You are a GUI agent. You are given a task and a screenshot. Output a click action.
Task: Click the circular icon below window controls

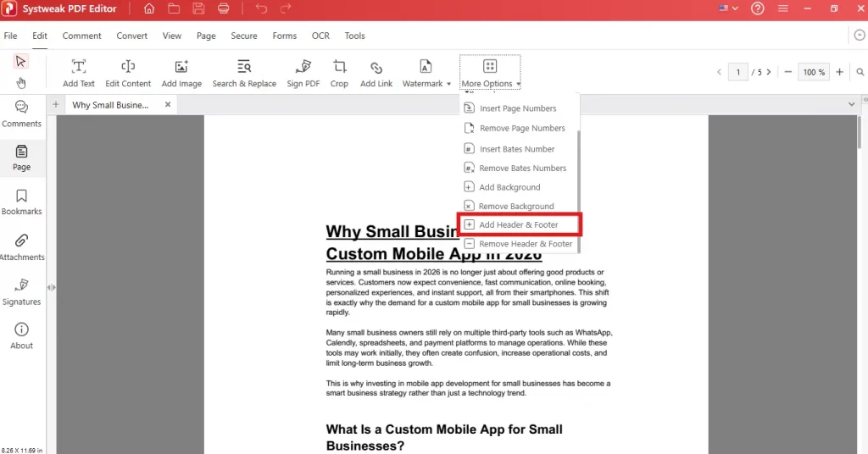pyautogui.click(x=860, y=35)
